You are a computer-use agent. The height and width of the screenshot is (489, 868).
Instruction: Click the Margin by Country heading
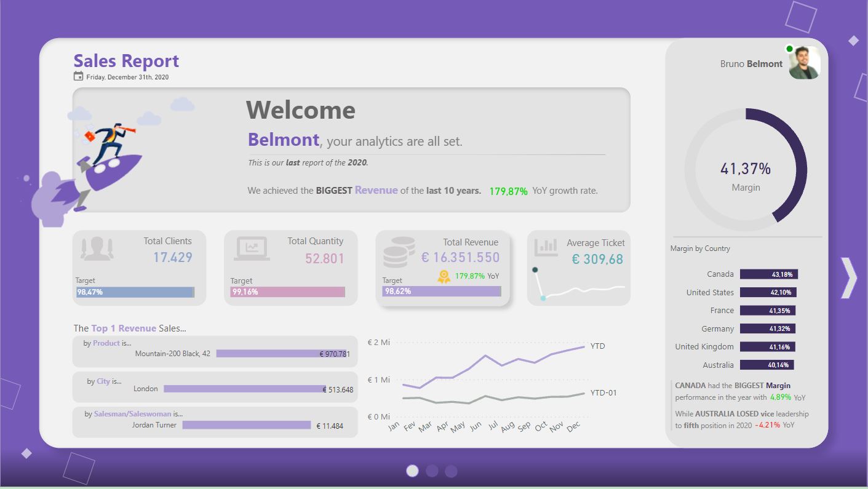pyautogui.click(x=700, y=248)
